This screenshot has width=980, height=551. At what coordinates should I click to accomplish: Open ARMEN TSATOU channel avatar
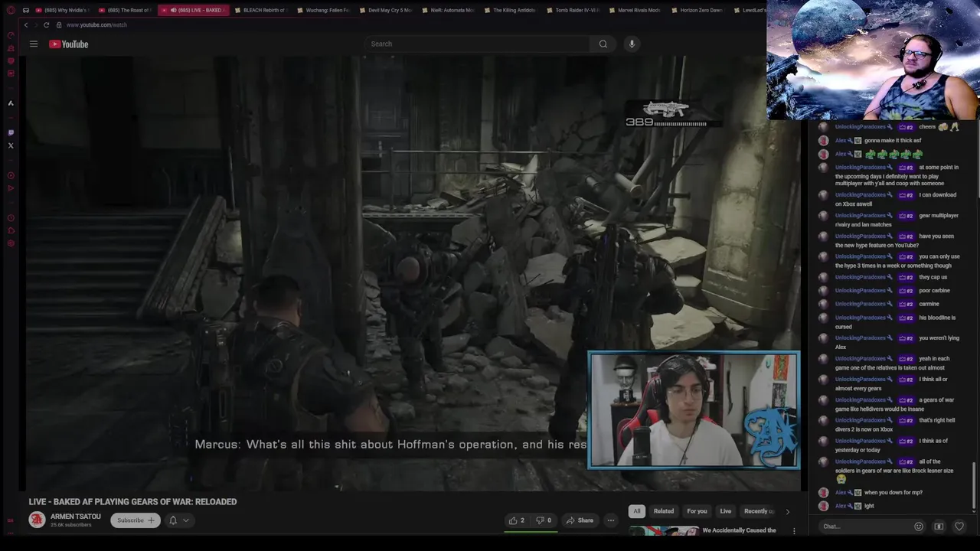point(37,520)
